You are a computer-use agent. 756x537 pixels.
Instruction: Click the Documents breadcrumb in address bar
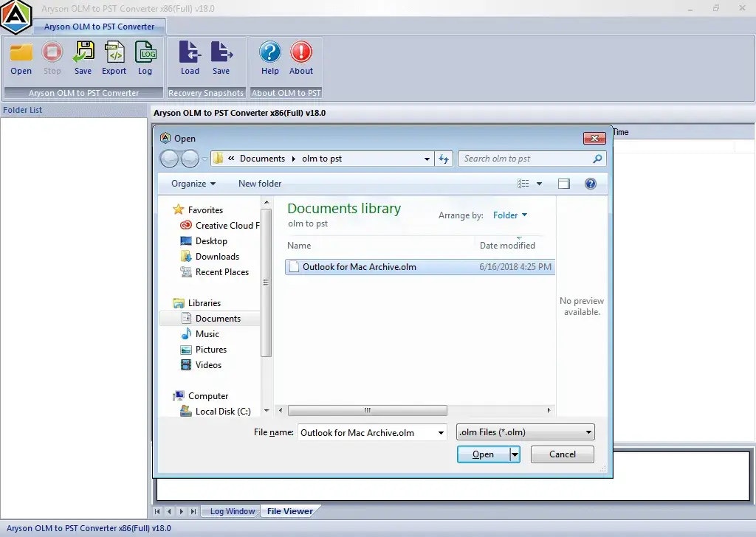(x=262, y=159)
